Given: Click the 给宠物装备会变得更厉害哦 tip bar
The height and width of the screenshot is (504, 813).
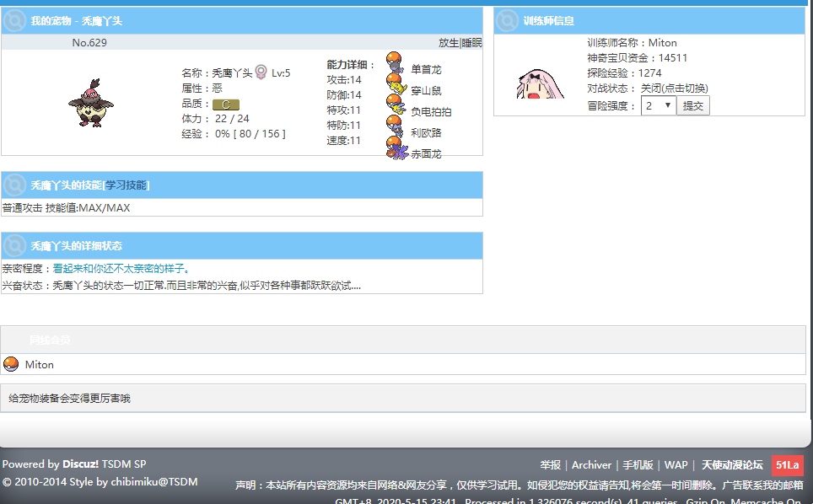Looking at the screenshot, I should pos(403,399).
